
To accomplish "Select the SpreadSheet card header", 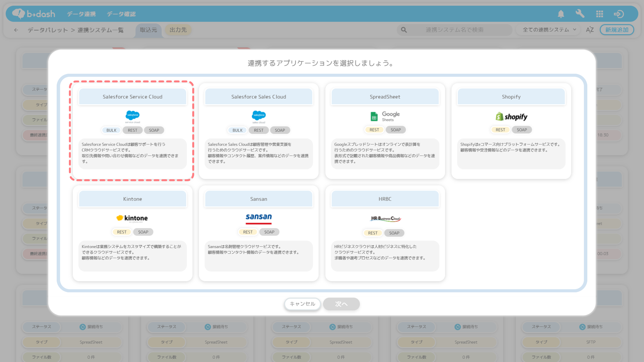I will click(385, 97).
